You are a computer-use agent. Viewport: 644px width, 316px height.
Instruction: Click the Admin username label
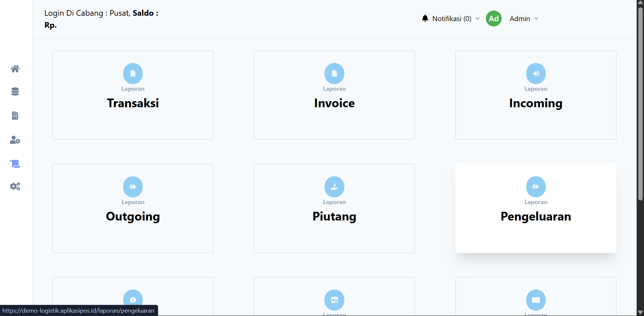(520, 19)
